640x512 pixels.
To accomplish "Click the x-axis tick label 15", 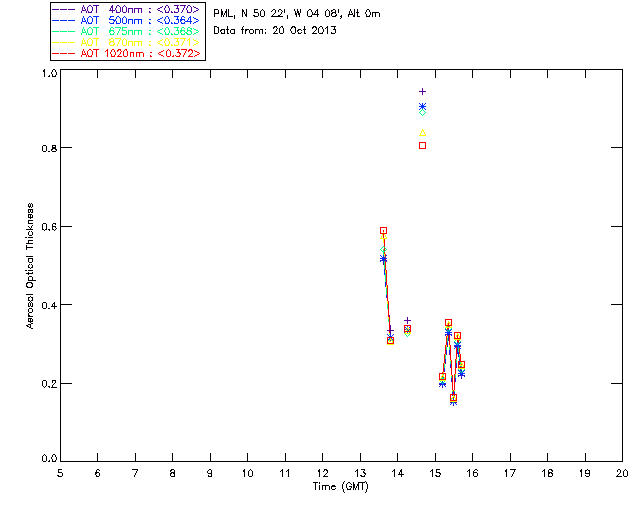I will (435, 473).
